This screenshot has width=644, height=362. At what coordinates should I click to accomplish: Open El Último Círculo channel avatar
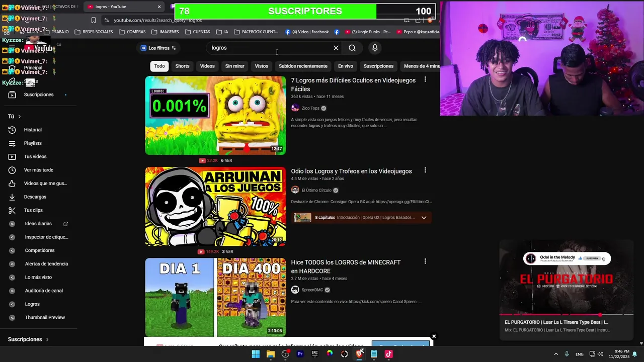295,190
